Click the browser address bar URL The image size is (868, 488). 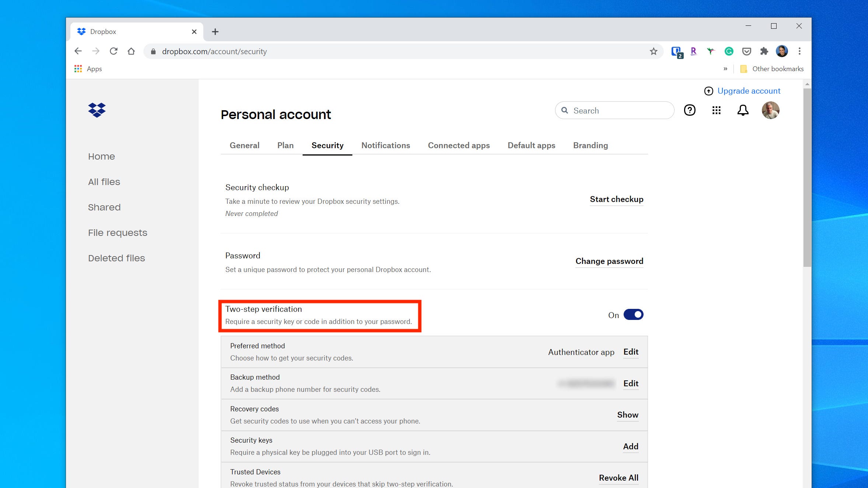click(x=214, y=51)
